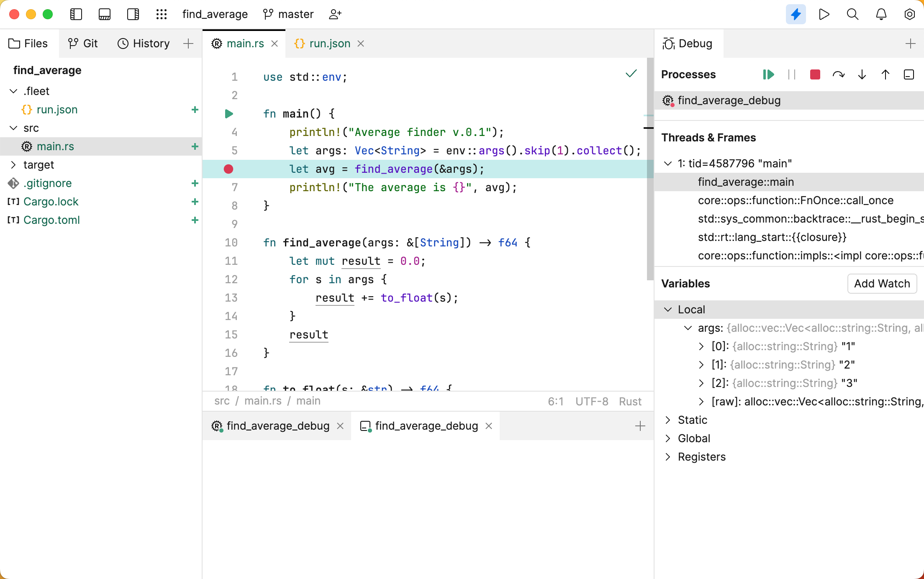Open the History tab
Screen dimensions: 924x579
(144, 43)
